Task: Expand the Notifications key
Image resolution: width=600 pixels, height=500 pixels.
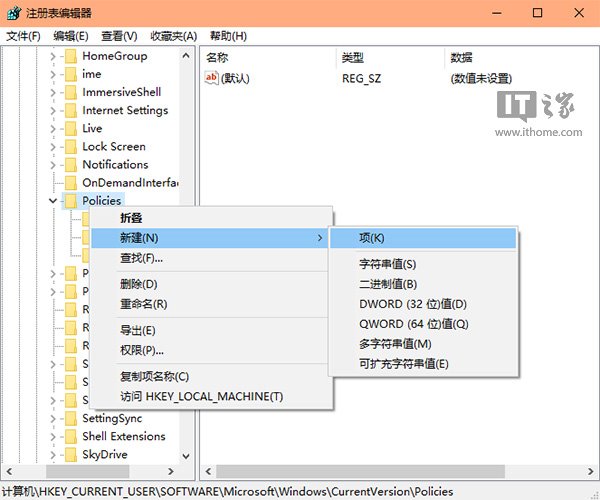Action: (53, 165)
